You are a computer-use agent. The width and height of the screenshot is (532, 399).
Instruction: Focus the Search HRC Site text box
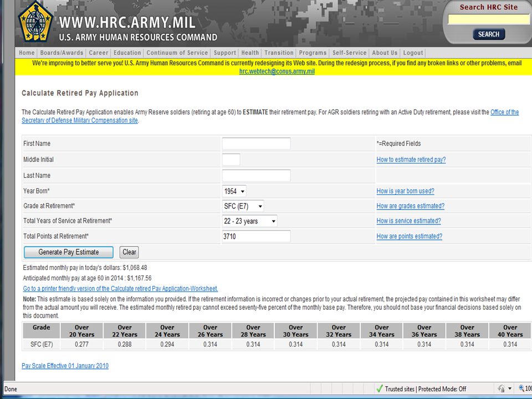(489, 19)
